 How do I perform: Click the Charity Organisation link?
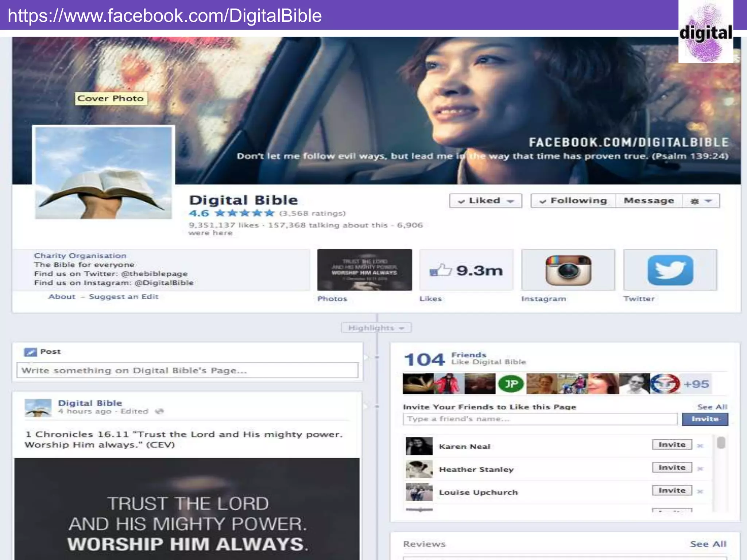(80, 256)
